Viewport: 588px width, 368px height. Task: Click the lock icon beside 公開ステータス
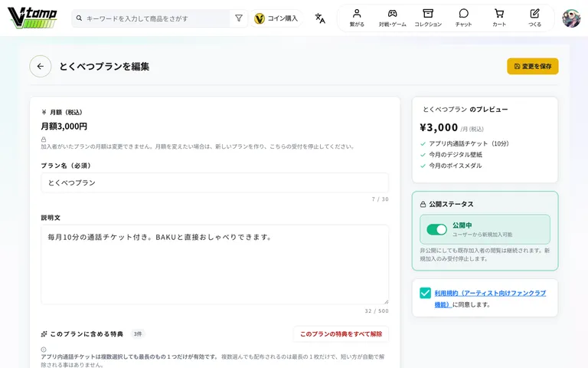point(423,204)
